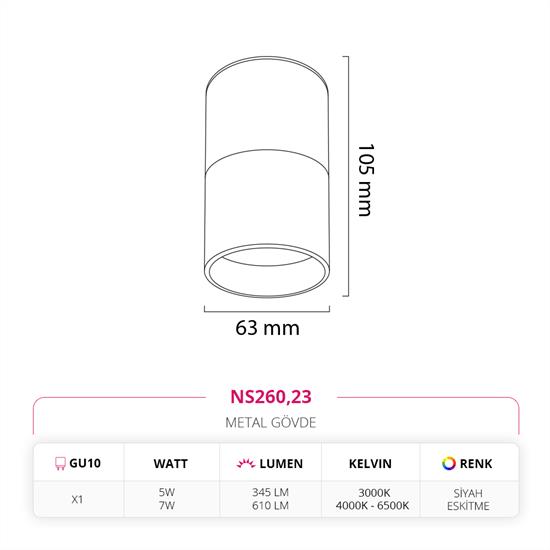Click the WATT column header
Image resolution: width=550 pixels, height=550 pixels.
click(170, 464)
